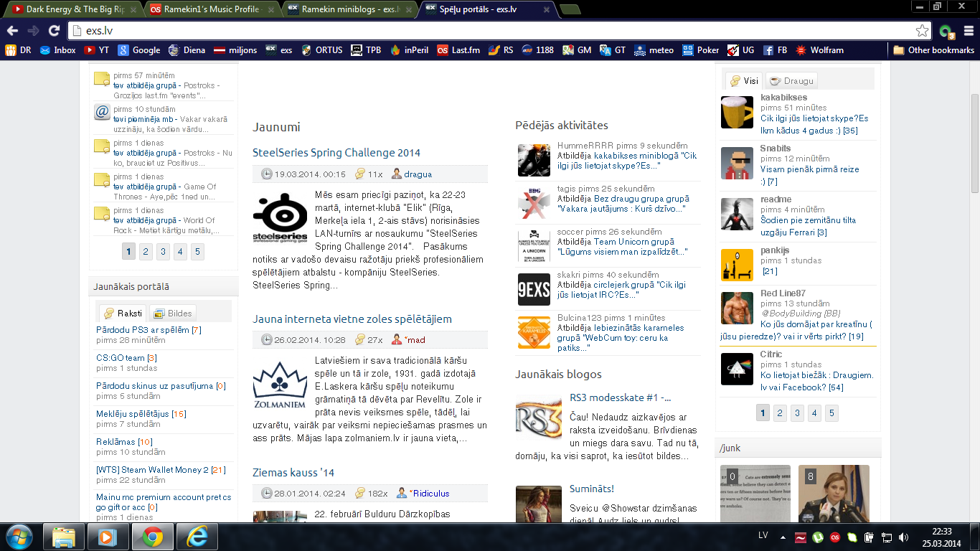This screenshot has width=980, height=551.
Task: Open kakabikses beer mug avatar
Action: pos(737,112)
